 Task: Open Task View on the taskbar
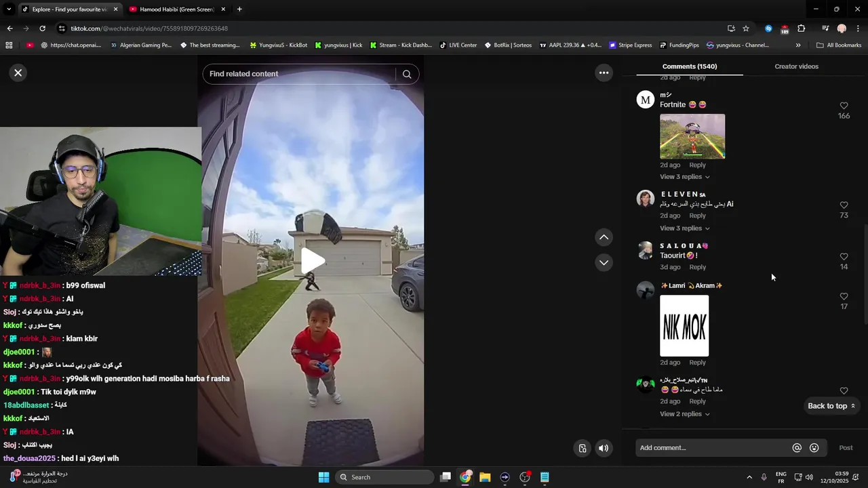click(446, 477)
